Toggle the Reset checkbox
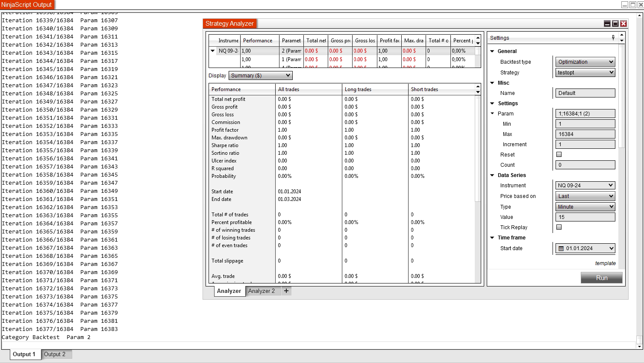644x363 pixels. tap(559, 154)
